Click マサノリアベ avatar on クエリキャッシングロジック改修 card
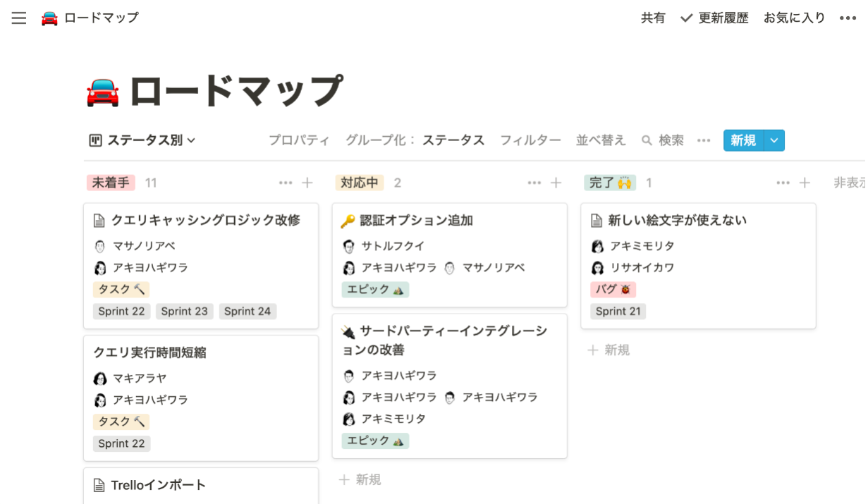The width and height of the screenshot is (868, 504). pos(102,245)
